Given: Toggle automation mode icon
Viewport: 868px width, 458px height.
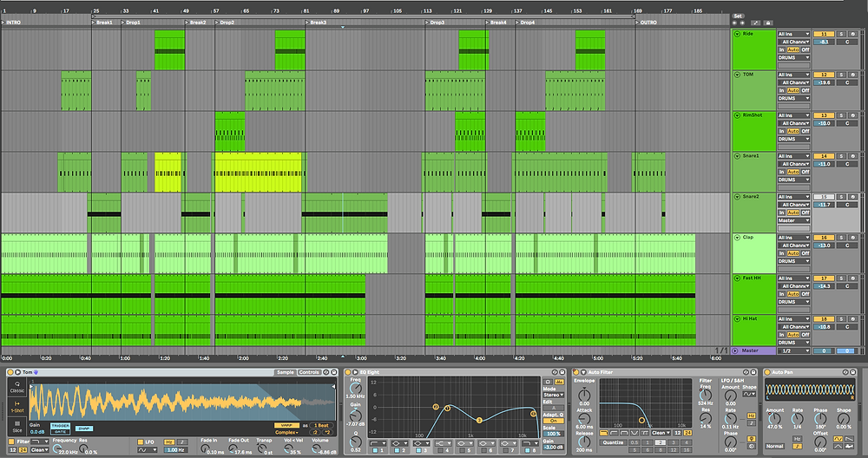Looking at the screenshot, I should [755, 23].
